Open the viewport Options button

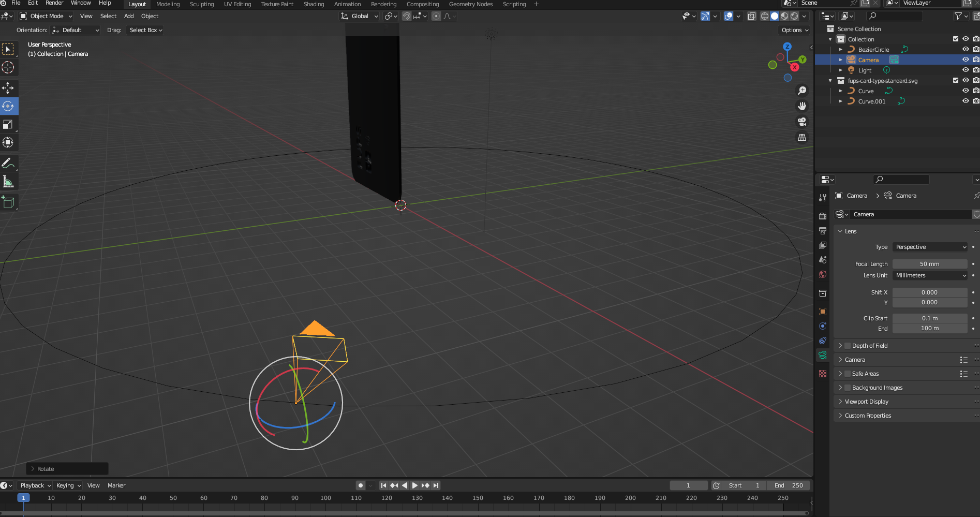pos(794,30)
